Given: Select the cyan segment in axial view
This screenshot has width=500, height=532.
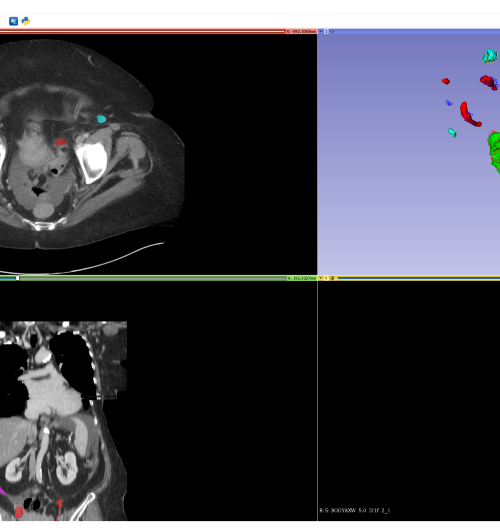Looking at the screenshot, I should pos(102,119).
